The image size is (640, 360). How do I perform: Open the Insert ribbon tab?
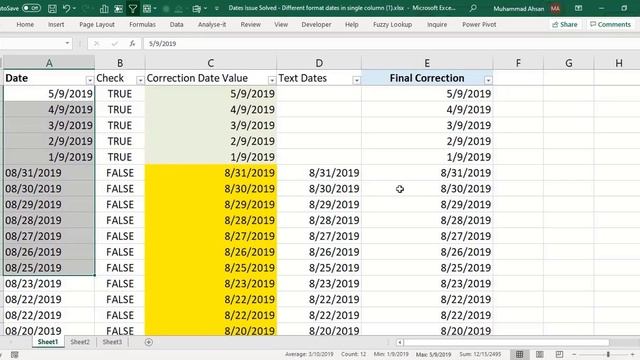[x=56, y=24]
